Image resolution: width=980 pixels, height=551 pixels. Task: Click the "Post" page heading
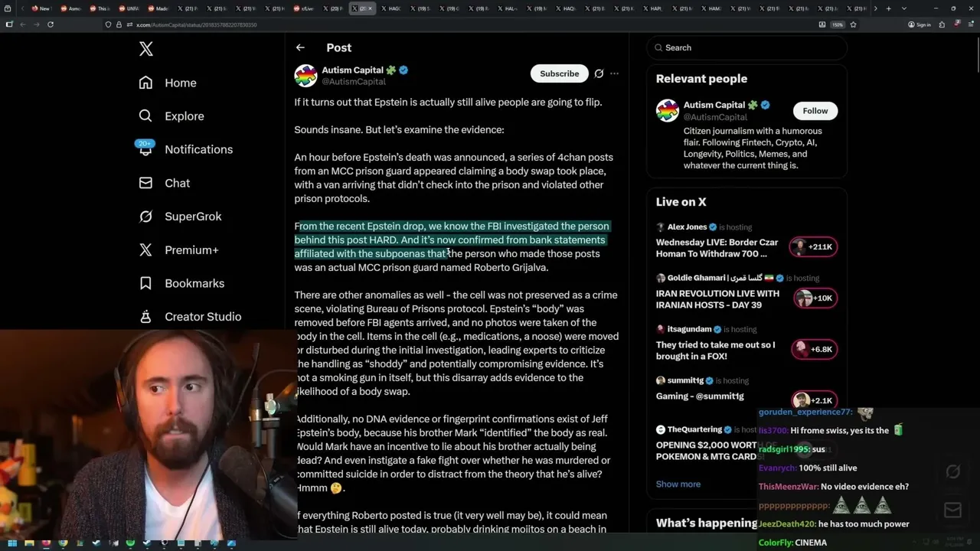[x=338, y=47]
